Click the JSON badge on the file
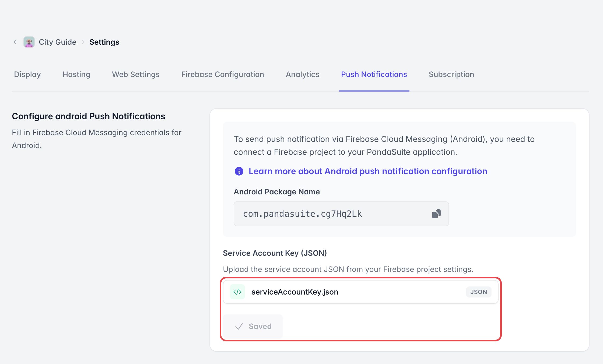 [x=479, y=292]
